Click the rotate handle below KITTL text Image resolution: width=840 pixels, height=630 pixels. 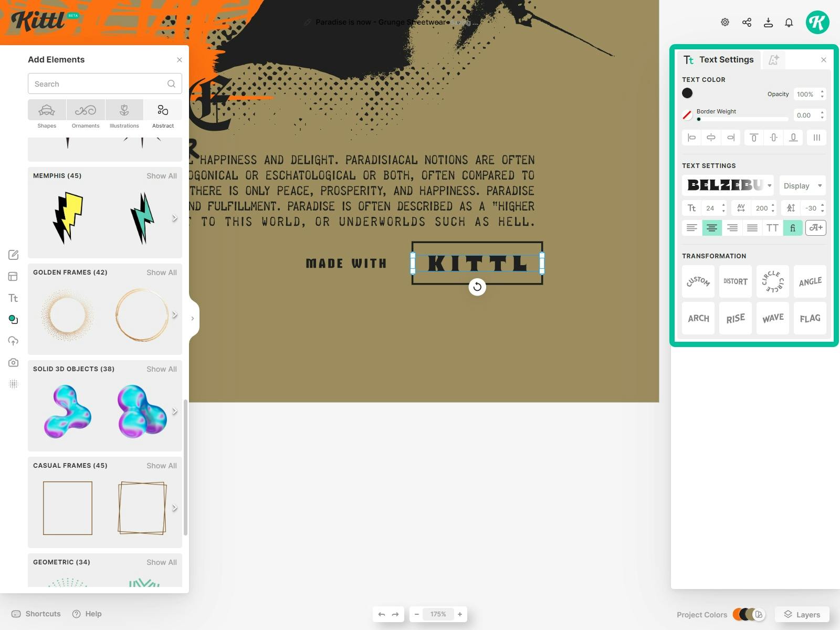(x=477, y=287)
